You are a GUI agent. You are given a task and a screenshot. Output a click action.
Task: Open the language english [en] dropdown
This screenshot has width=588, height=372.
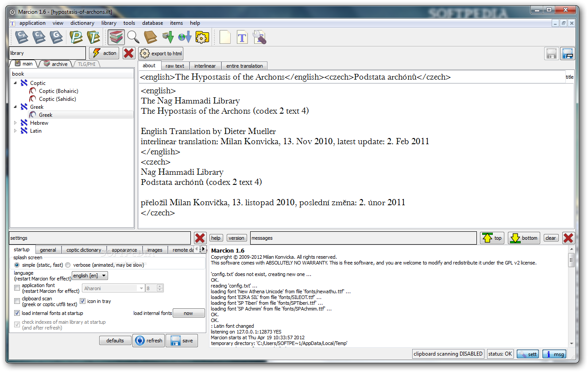(x=90, y=276)
